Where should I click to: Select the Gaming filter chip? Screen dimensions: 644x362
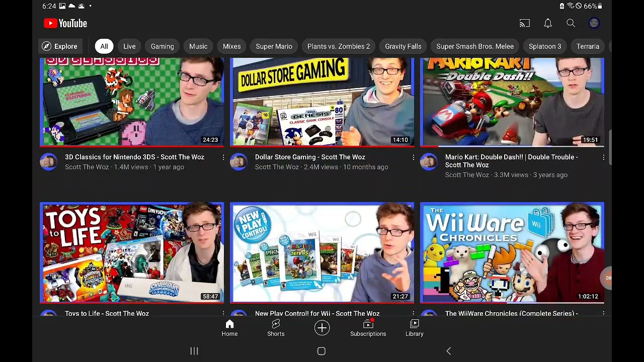[163, 46]
